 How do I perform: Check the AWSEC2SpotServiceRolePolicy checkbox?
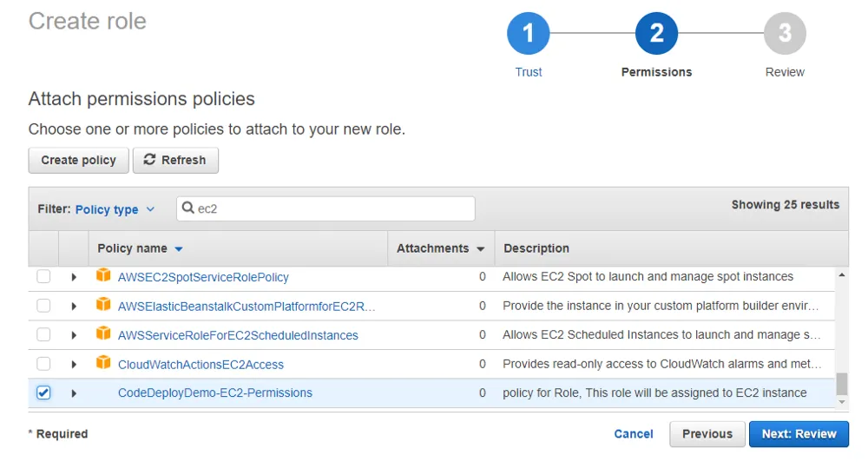43,277
